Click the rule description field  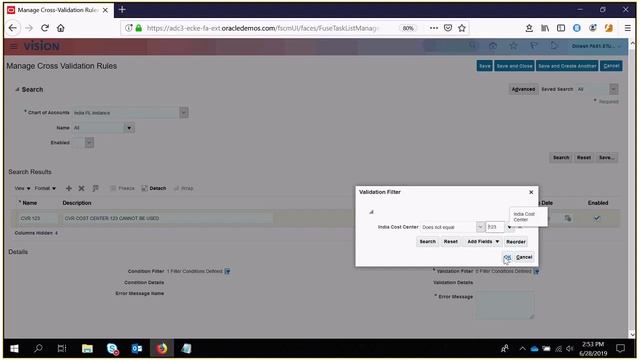click(167, 218)
